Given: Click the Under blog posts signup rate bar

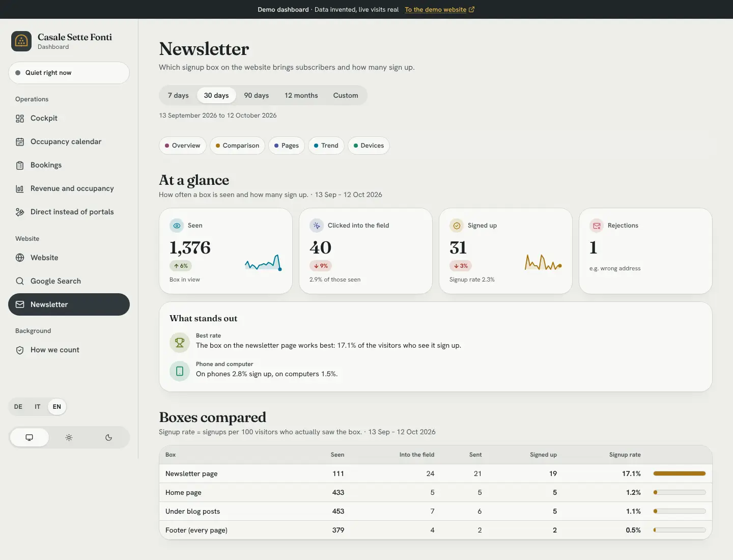Looking at the screenshot, I should click(680, 511).
